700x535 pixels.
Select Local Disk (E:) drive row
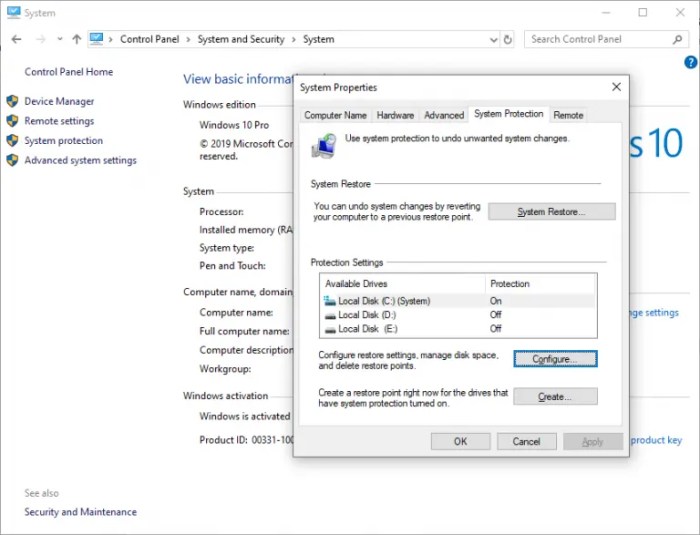pyautogui.click(x=458, y=329)
